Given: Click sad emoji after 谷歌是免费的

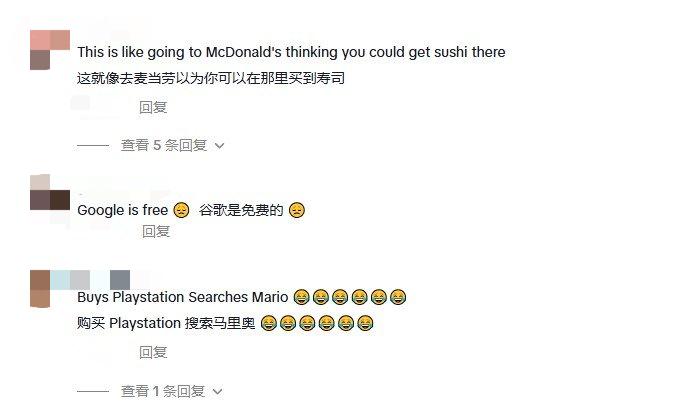Looking at the screenshot, I should tap(297, 210).
